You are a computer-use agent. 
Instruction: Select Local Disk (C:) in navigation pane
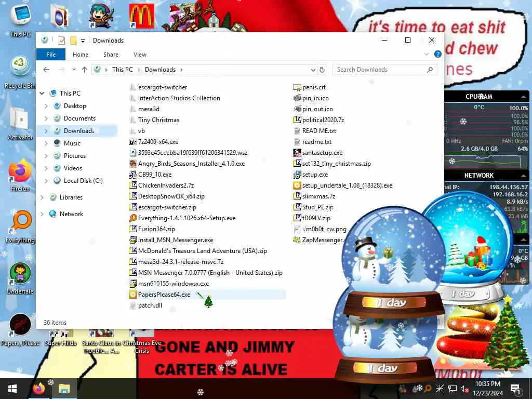pos(83,181)
